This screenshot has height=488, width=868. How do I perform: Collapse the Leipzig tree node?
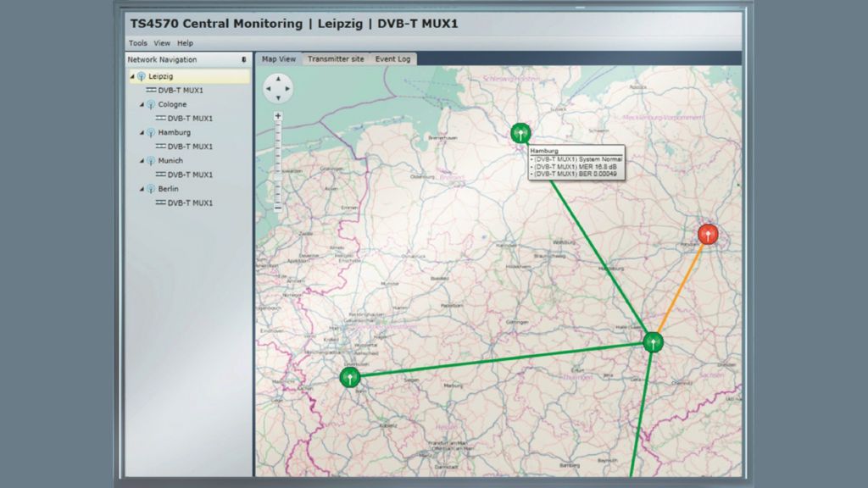pyautogui.click(x=131, y=76)
